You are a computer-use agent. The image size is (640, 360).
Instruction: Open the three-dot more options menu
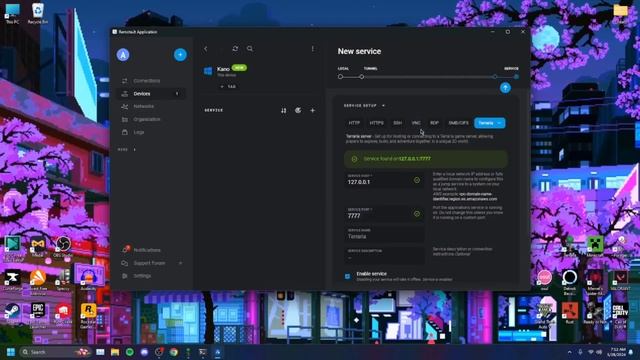[x=313, y=49]
